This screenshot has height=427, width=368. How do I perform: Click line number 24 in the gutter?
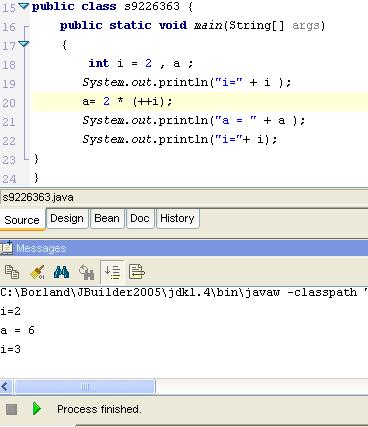pyautogui.click(x=9, y=179)
